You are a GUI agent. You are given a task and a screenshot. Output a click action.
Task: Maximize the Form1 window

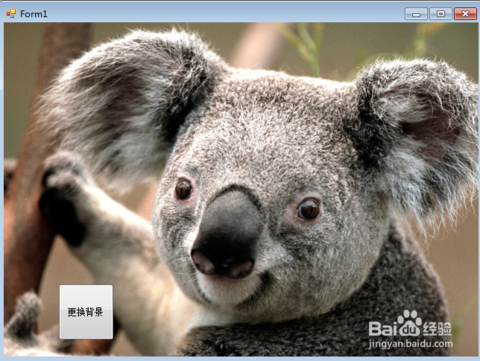[441, 14]
